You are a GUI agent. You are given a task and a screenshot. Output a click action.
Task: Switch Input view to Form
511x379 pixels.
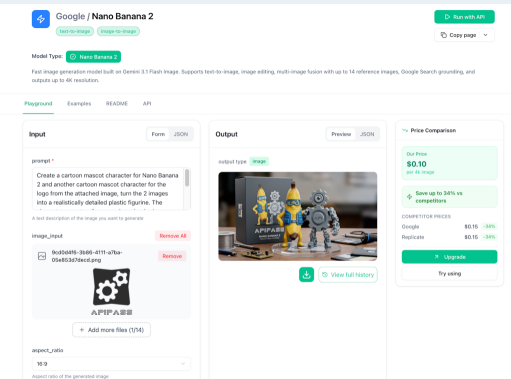(x=158, y=134)
